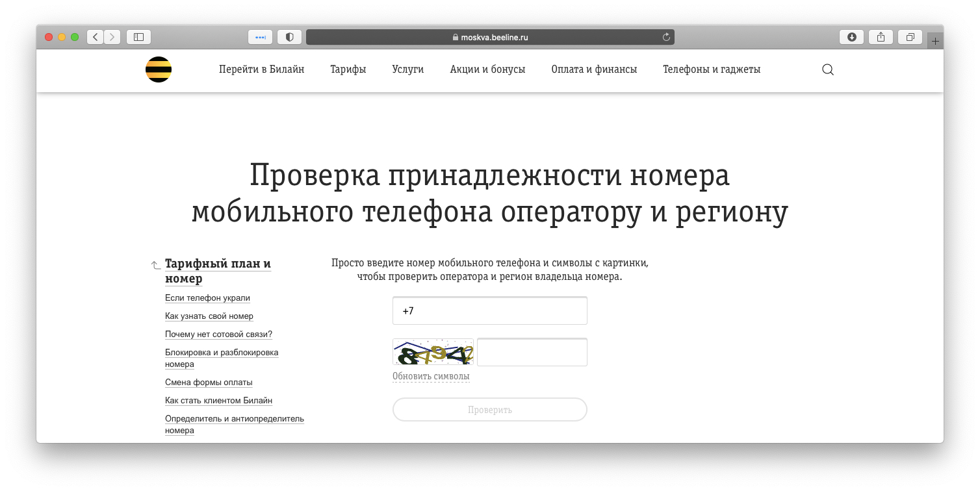Open the Тарифы menu item
The height and width of the screenshot is (491, 980).
click(348, 69)
